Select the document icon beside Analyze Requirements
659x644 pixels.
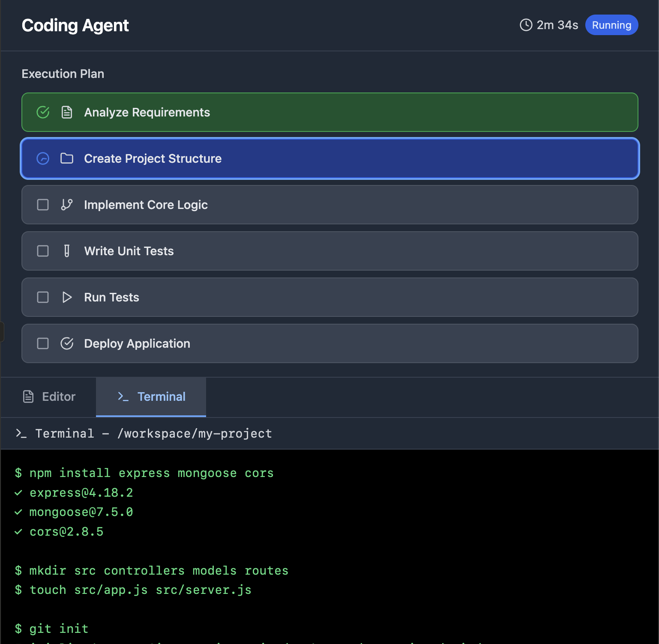tap(67, 112)
